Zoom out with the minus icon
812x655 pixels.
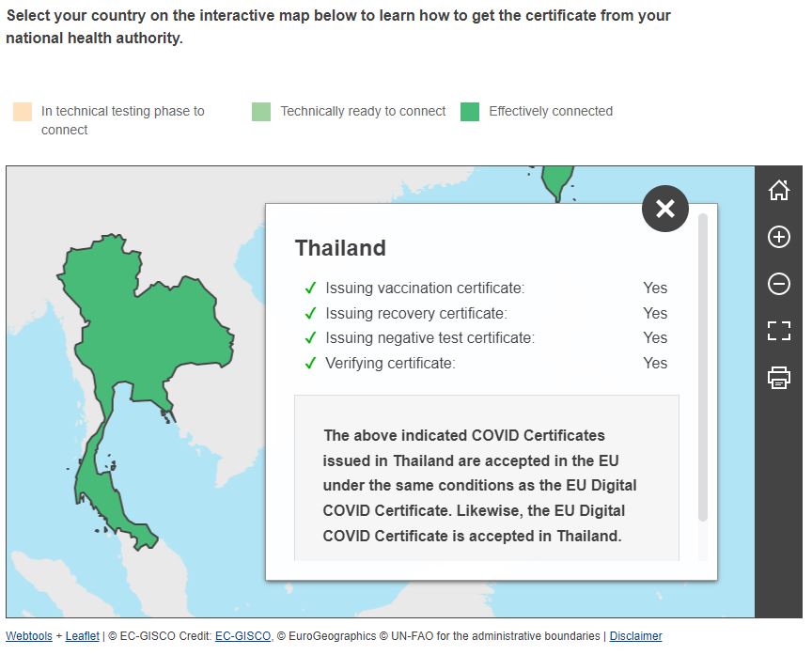coord(778,284)
